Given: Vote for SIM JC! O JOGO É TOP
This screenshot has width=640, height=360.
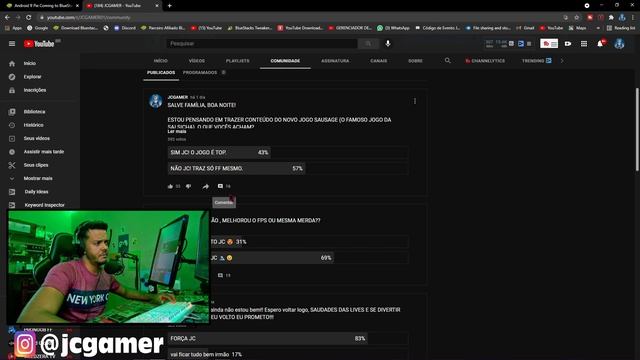Looking at the screenshot, I should pos(288,152).
